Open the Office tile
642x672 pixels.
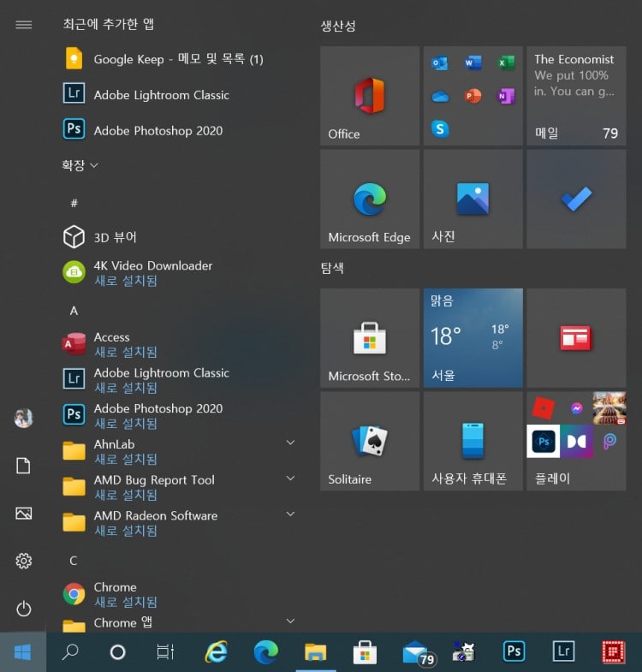(x=370, y=96)
